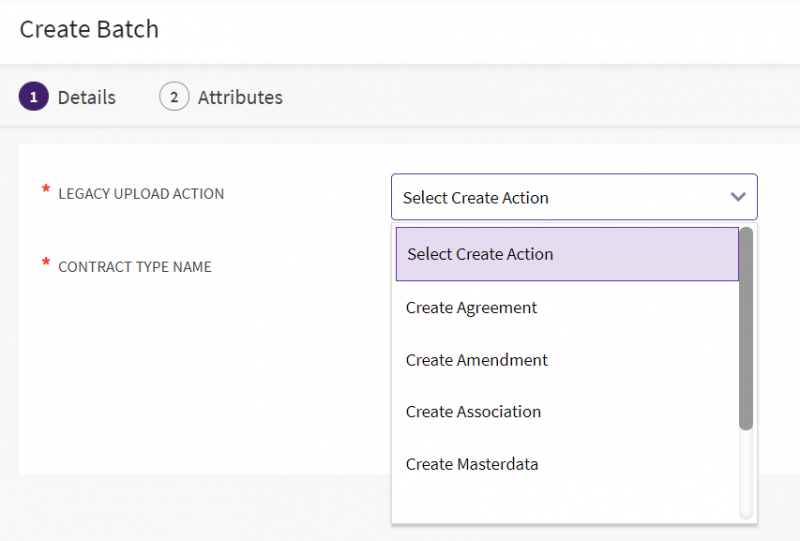Click the Create Batch page title
The width and height of the screenshot is (800, 541).
pyautogui.click(x=89, y=29)
